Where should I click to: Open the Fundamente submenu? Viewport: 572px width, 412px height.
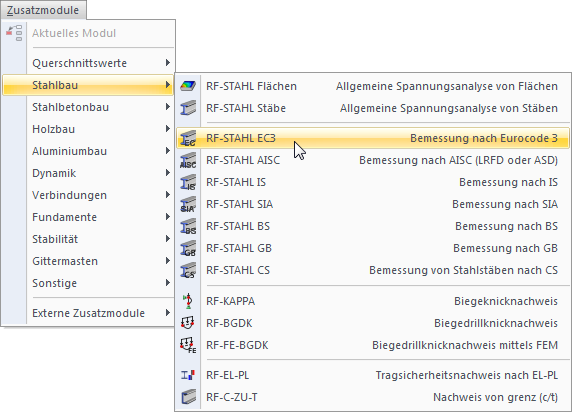[88, 217]
